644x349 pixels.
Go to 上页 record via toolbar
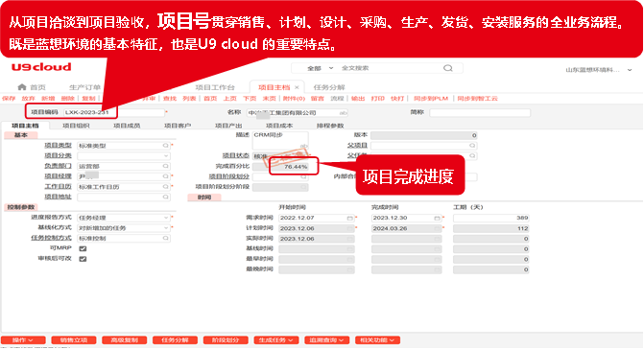[x=230, y=99]
